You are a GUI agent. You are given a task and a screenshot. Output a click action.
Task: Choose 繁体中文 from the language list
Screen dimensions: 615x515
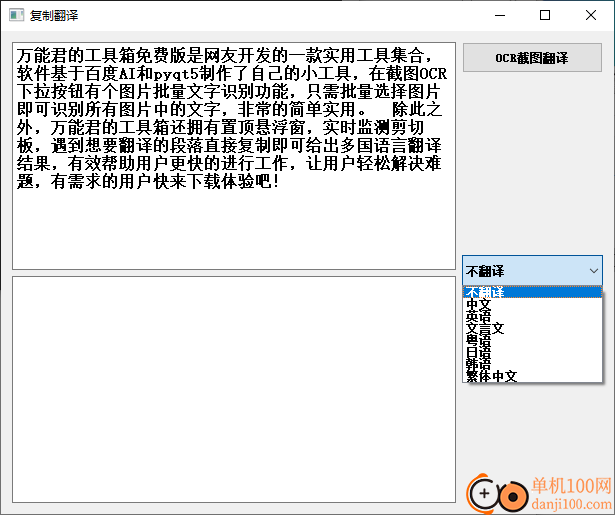[532, 376]
